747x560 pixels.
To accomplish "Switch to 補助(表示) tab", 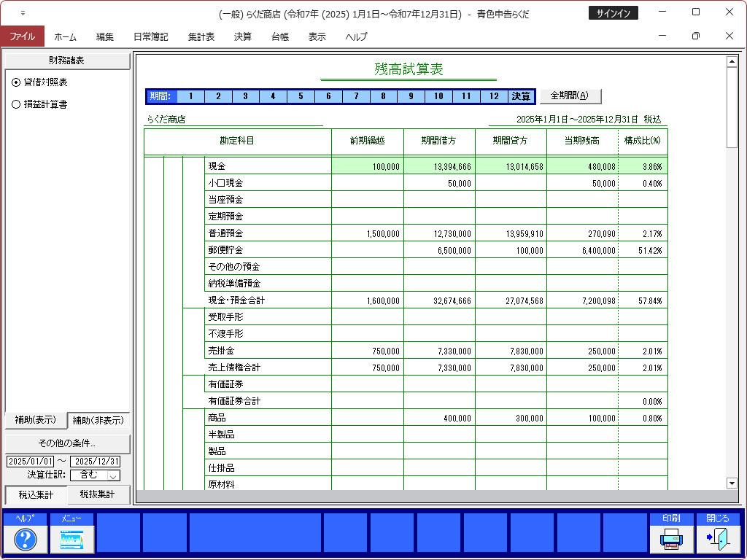I will pos(35,420).
